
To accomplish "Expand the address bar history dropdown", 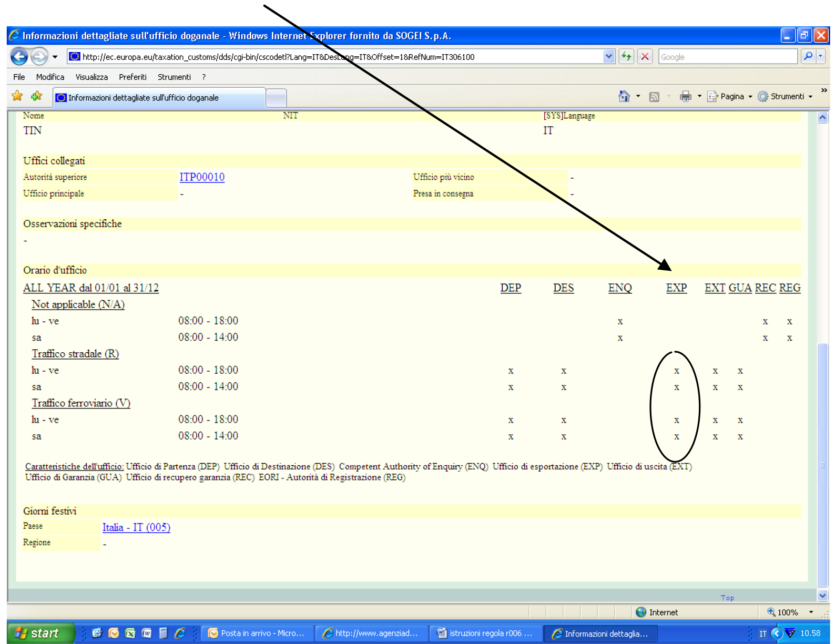I will click(x=608, y=56).
